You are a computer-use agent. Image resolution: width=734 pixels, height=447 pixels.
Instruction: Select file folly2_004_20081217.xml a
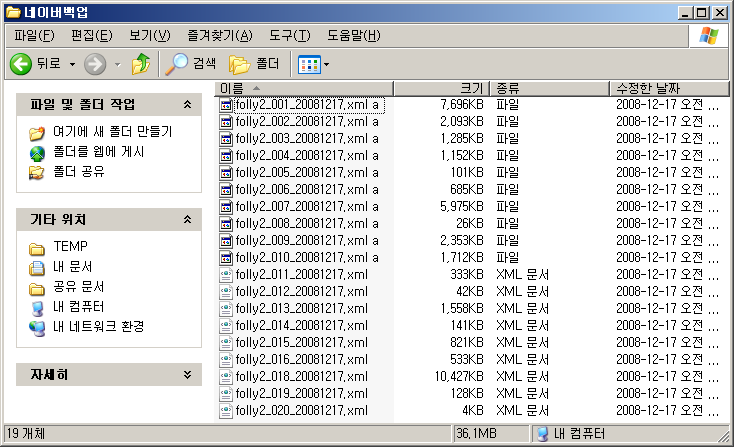pyautogui.click(x=307, y=156)
